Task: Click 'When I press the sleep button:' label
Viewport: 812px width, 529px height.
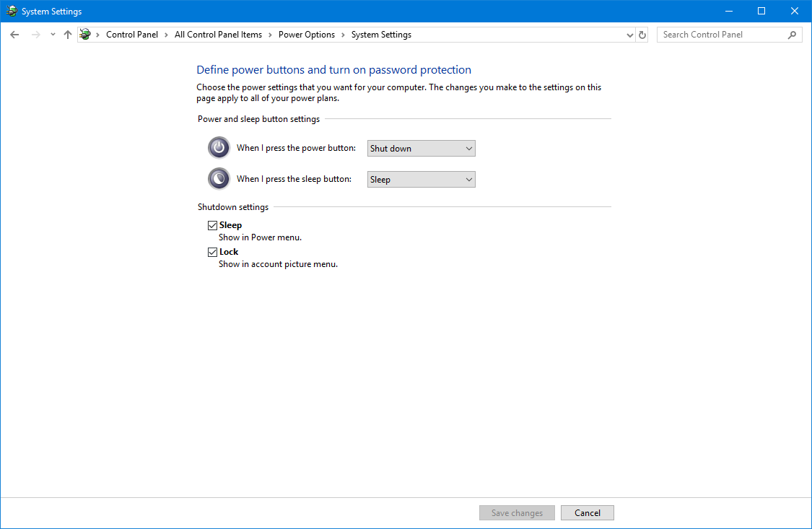Action: click(294, 179)
